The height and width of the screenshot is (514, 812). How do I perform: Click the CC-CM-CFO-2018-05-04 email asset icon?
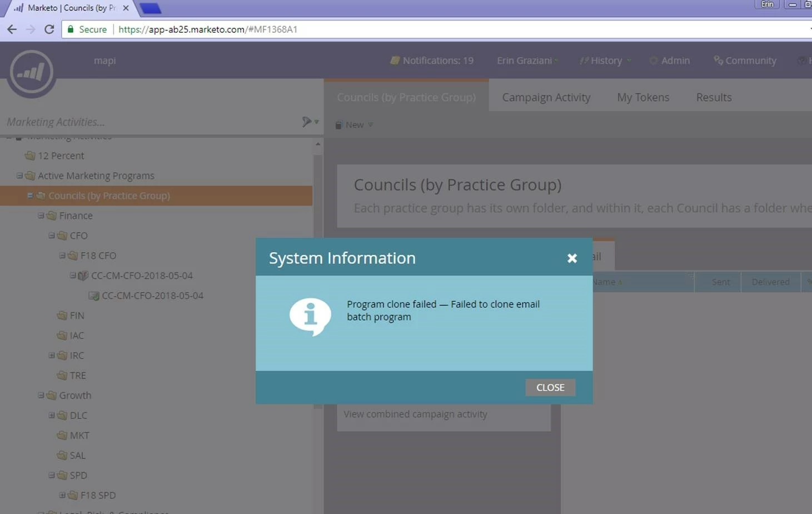pyautogui.click(x=94, y=296)
